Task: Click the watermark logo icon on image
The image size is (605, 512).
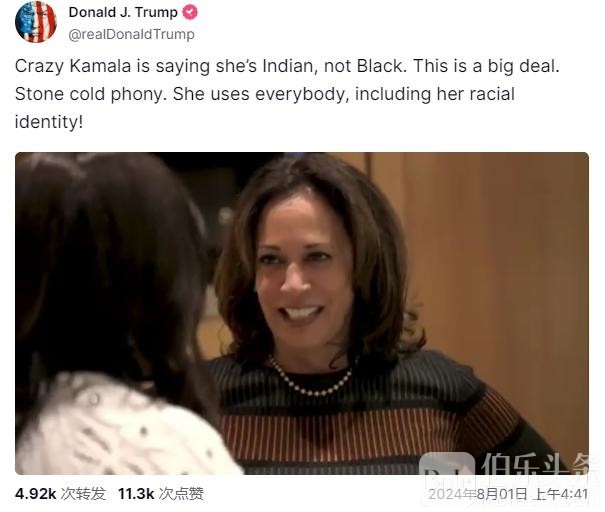Action: click(x=447, y=465)
